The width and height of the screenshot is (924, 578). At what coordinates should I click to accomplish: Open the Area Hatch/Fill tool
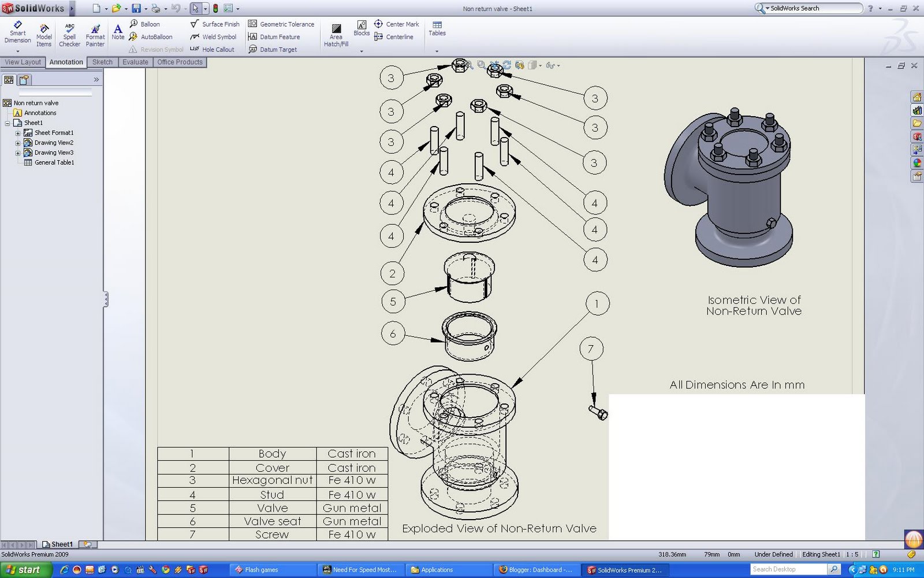pyautogui.click(x=335, y=34)
